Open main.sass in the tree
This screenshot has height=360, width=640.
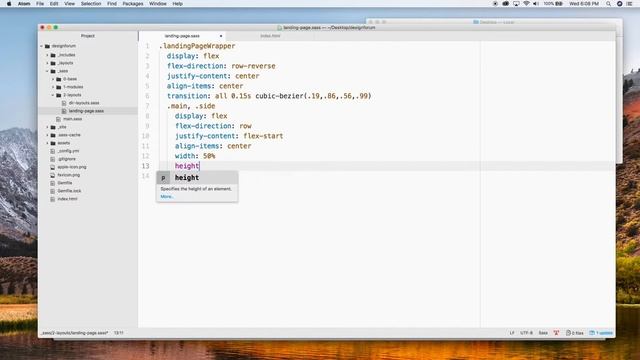[x=72, y=119]
